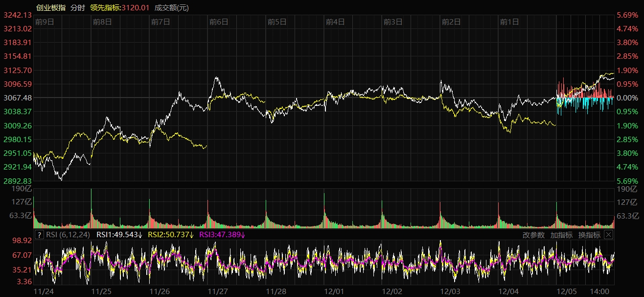Click the white RSI1 value readout

119,235
